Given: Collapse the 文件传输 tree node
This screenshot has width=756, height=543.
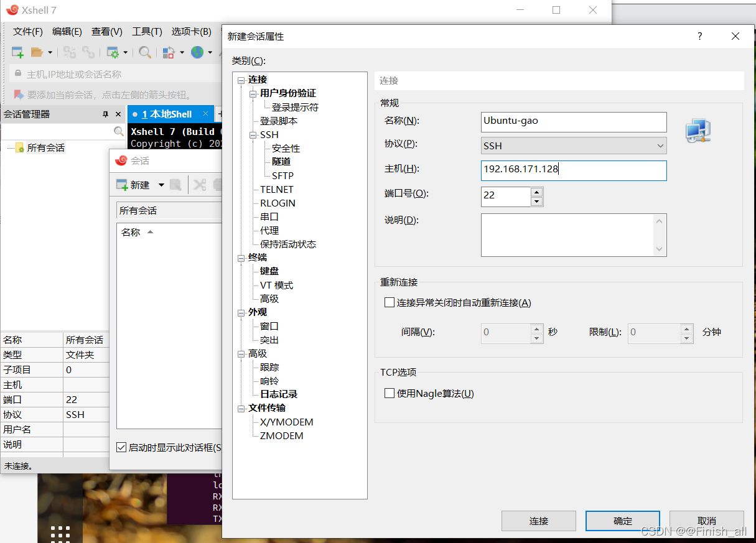Looking at the screenshot, I should tap(241, 408).
